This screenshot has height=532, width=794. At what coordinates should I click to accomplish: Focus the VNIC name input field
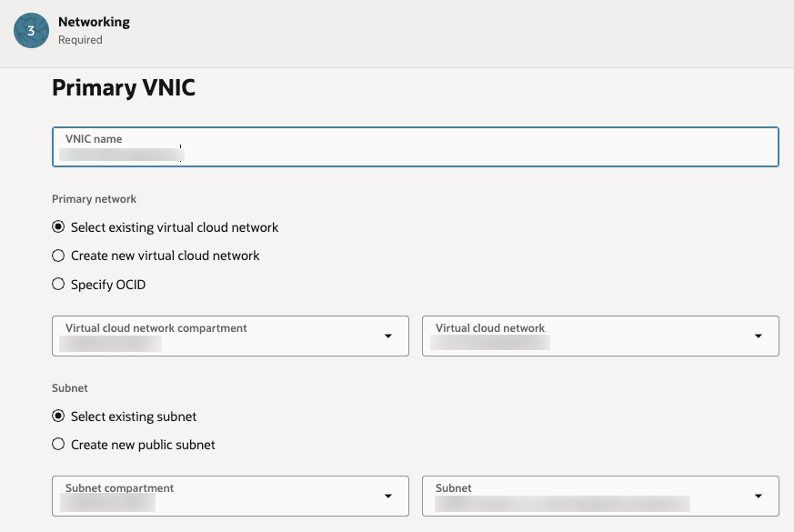coord(416,146)
